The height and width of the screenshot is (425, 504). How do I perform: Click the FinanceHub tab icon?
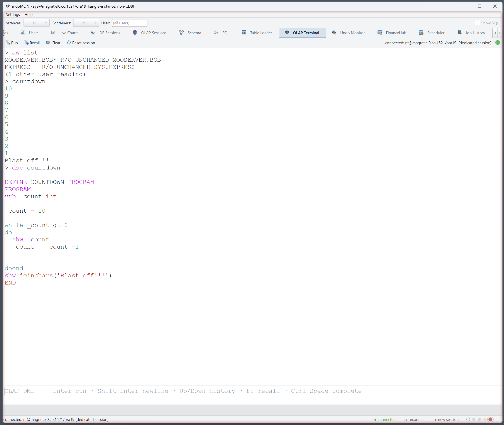380,32
